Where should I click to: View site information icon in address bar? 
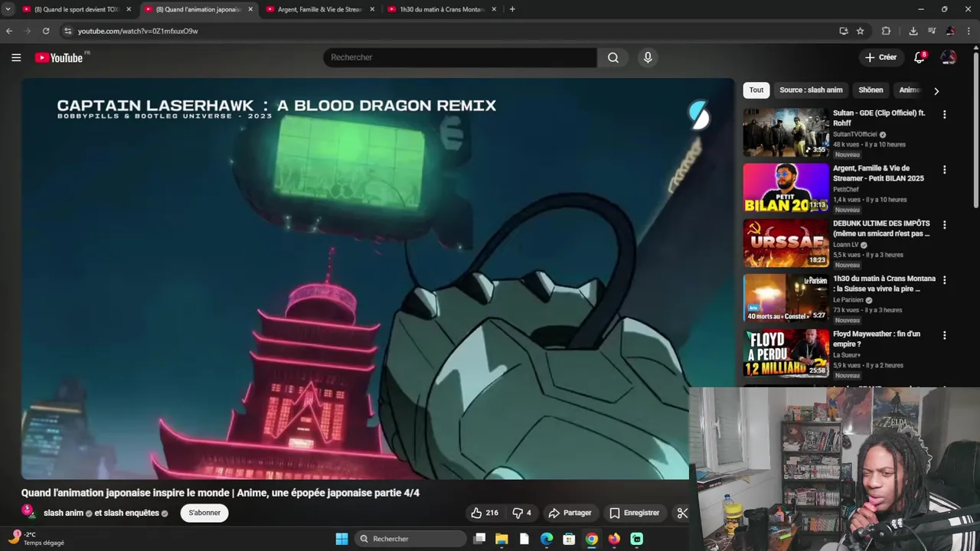pos(67,31)
